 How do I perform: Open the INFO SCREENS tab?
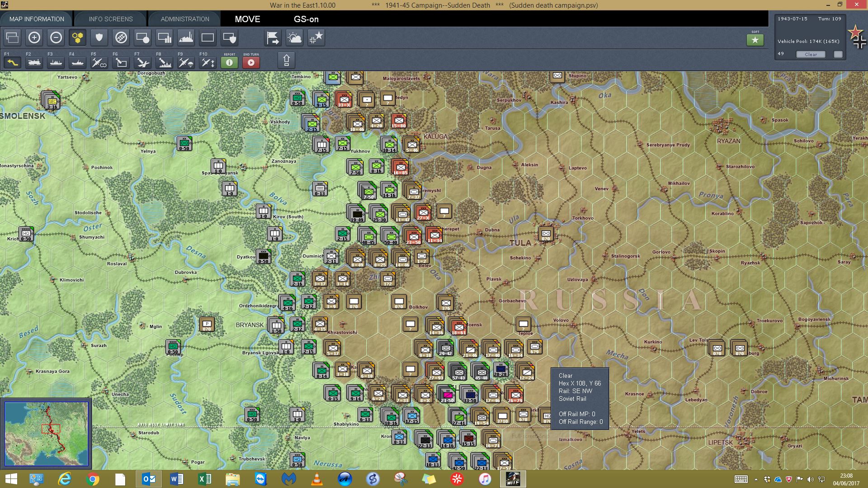click(111, 19)
